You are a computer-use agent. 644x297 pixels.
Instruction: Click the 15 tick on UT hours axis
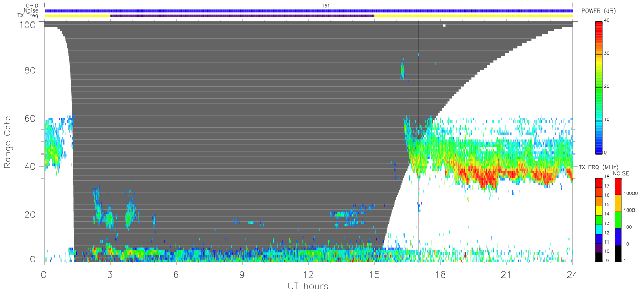374,274
